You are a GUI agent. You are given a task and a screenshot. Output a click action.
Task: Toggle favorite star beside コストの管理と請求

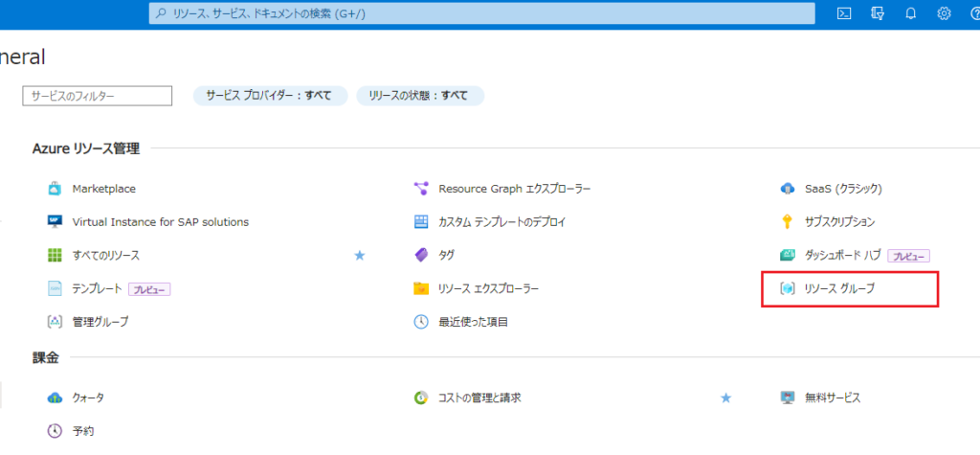[725, 398]
